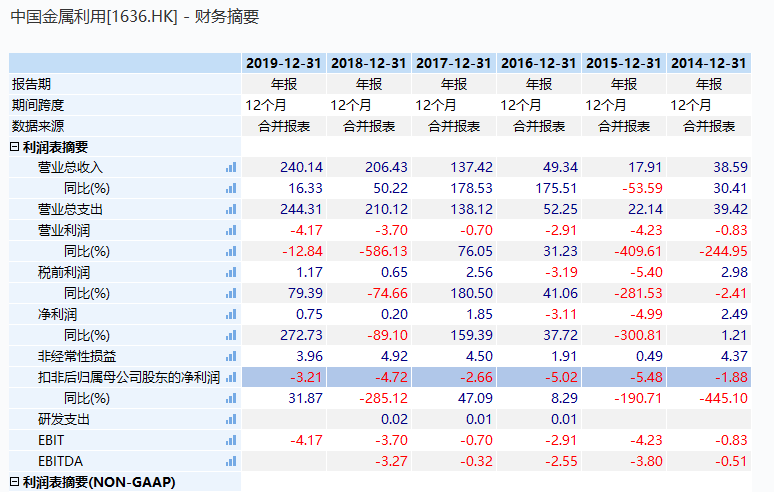Viewport: 774px width, 492px height.
Task: Collapse the 利润表摘要 section
Action: click(x=14, y=147)
